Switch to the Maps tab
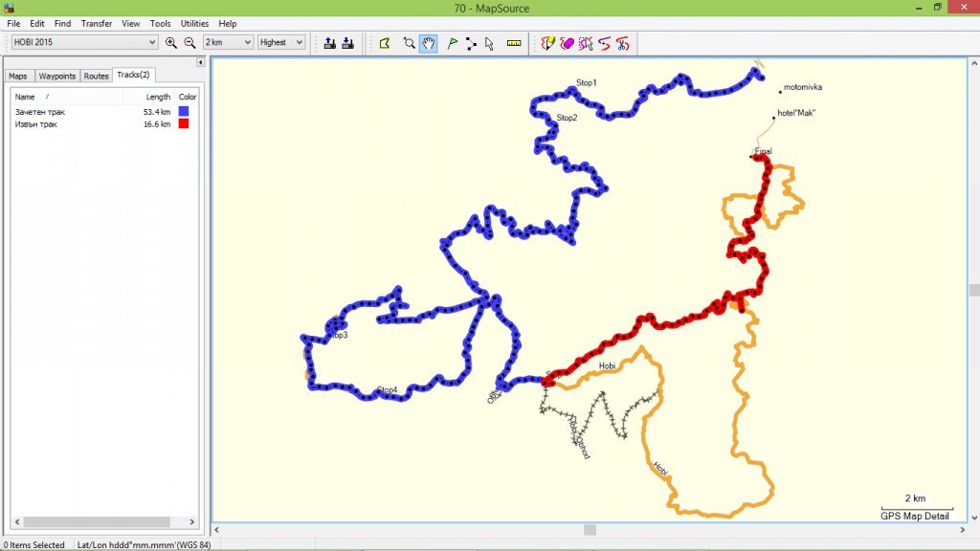The height and width of the screenshot is (551, 980). (18, 76)
